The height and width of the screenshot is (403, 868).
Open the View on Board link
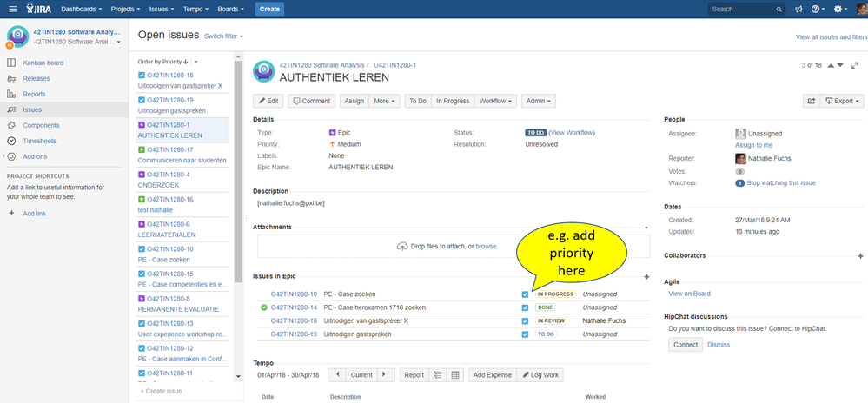pos(689,294)
